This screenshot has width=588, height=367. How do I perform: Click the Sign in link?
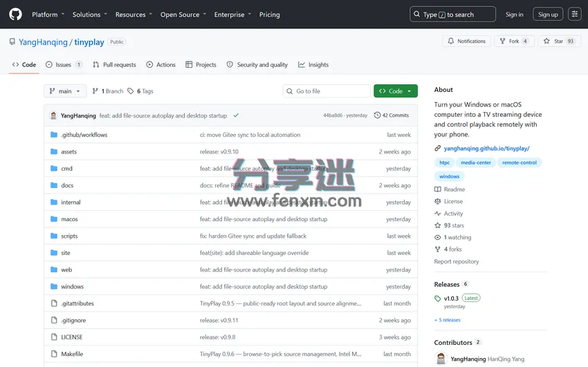click(x=514, y=15)
